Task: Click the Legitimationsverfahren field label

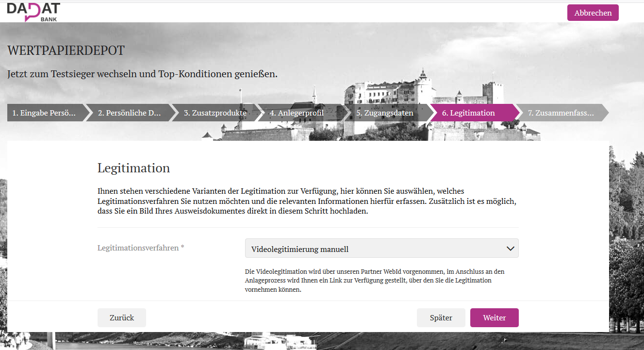Action: 141,248
